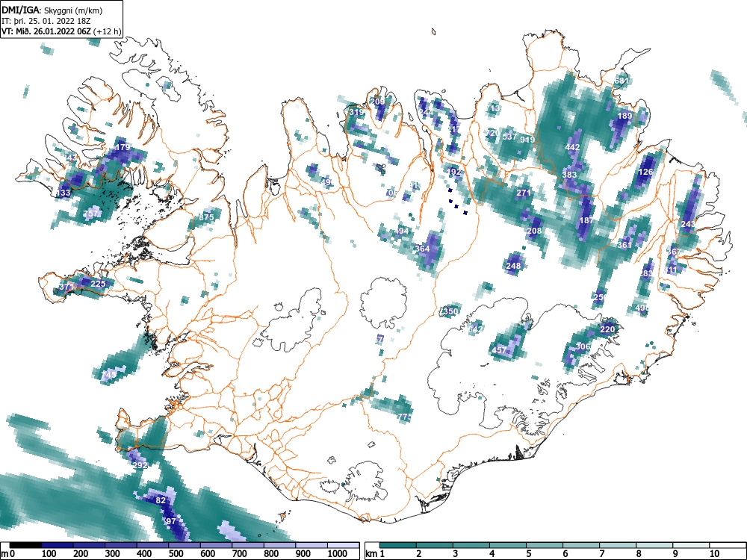Click the 'DMI/IGA: Skyggni (m/km)' title text
The width and height of the screenshot is (747, 560).
[x=52, y=10]
